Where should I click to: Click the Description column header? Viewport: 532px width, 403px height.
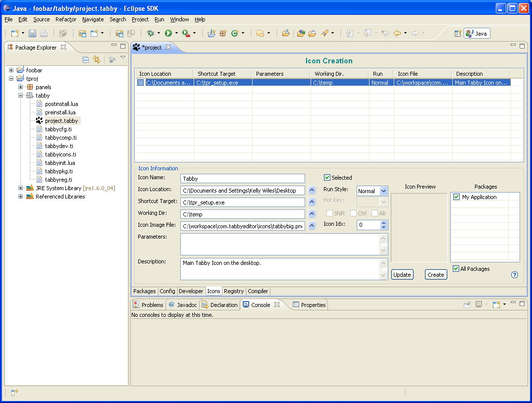(x=481, y=74)
